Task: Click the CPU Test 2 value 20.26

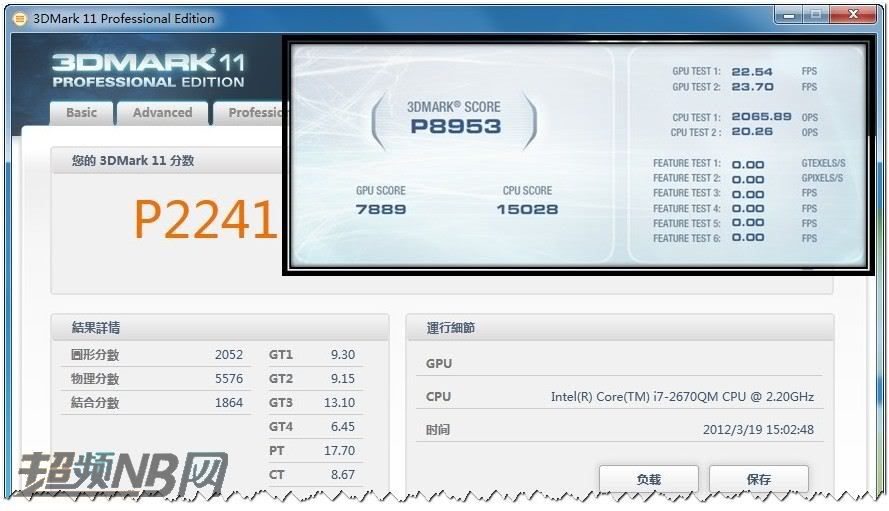Action: [752, 132]
